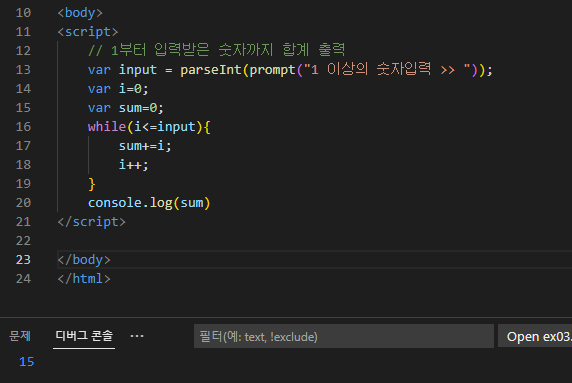Screen dimensions: 572x383
Task: Select the closing </html> tag
Action: point(84,279)
